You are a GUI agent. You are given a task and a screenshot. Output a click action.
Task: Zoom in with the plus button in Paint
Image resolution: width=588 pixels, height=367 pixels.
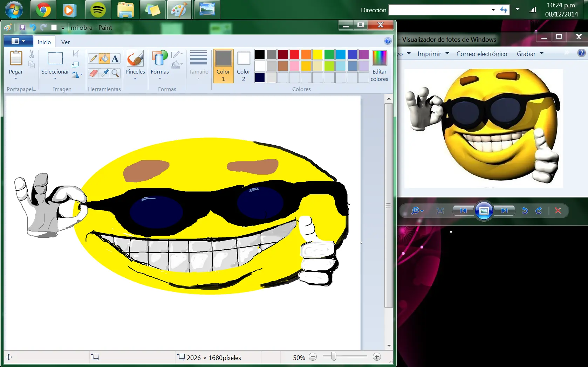[377, 357]
